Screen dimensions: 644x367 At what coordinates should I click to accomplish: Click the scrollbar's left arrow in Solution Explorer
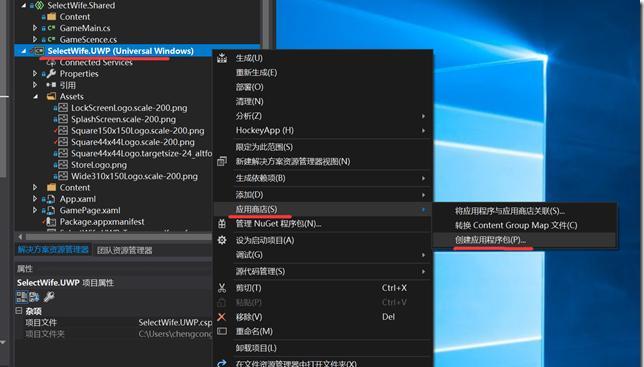click(20, 237)
